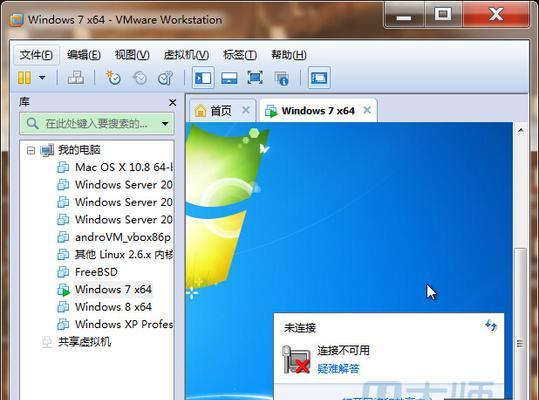The height and width of the screenshot is (400, 539).
Task: Open the 编辑(E) menu
Action: click(x=84, y=55)
